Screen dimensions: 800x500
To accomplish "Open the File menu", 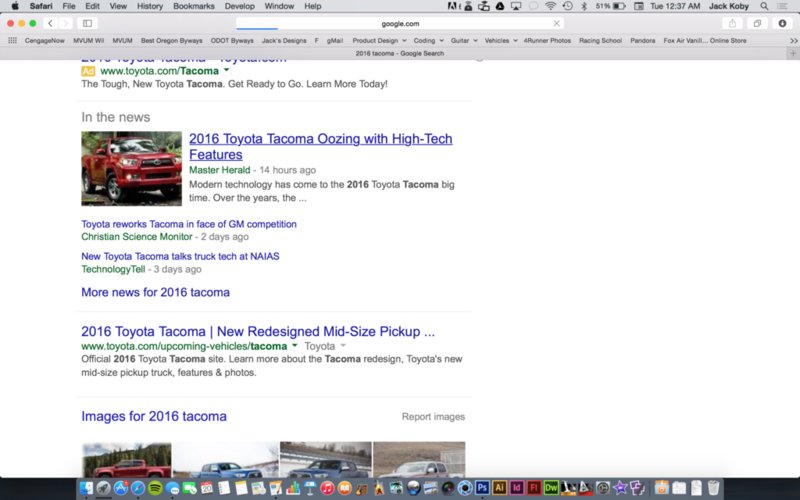I will click(69, 6).
